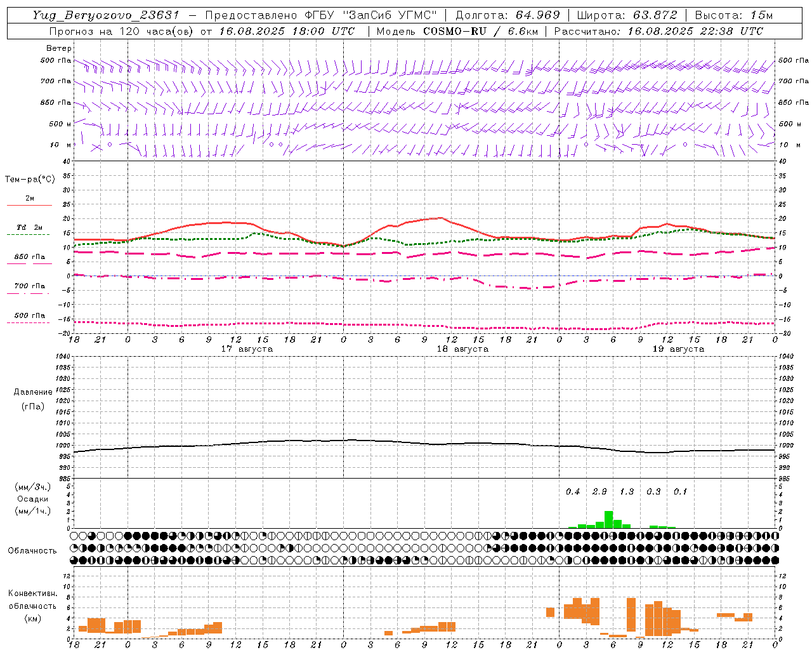Click the (км) unit under convective cloudiness

click(x=32, y=618)
